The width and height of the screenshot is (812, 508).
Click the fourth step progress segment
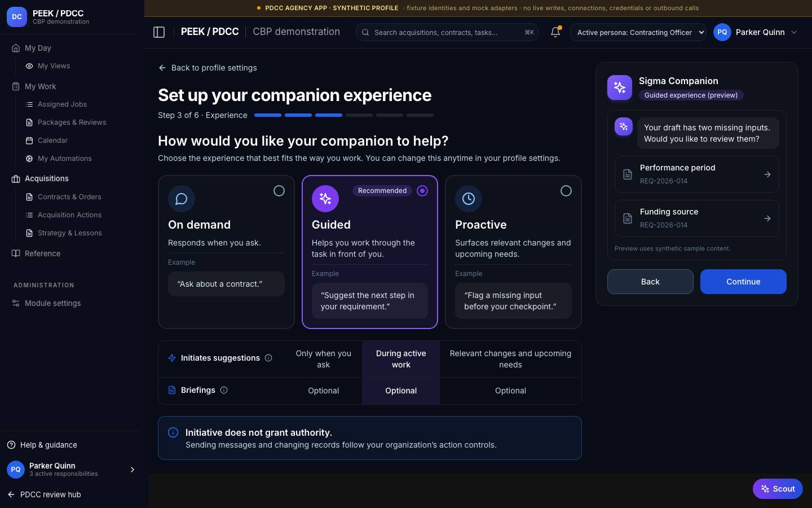[359, 115]
